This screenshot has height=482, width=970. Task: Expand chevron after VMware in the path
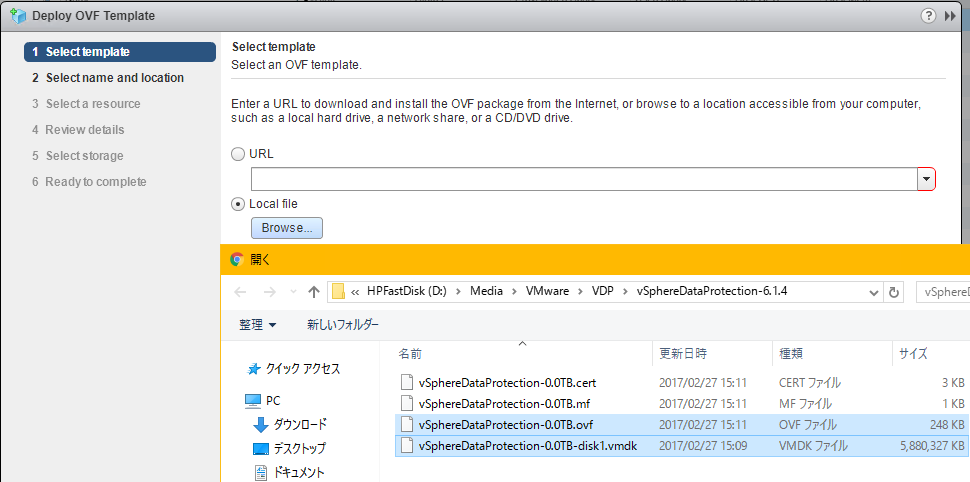pos(580,291)
